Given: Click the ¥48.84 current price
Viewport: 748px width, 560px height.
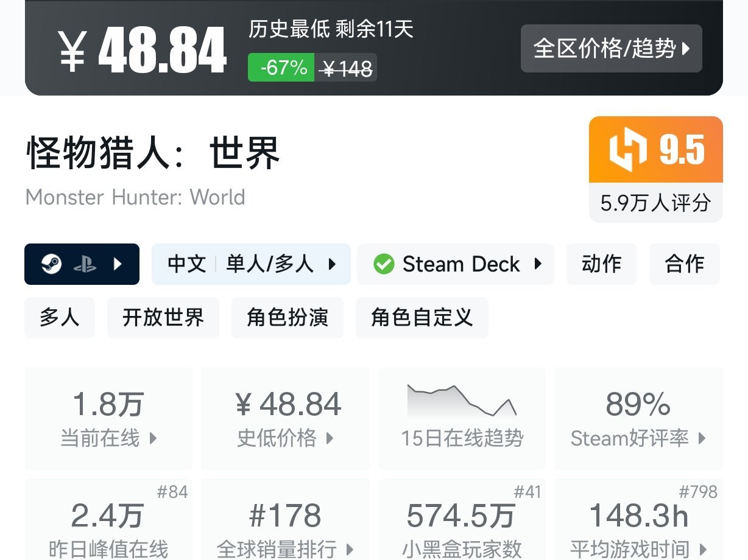Looking at the screenshot, I should 143,51.
